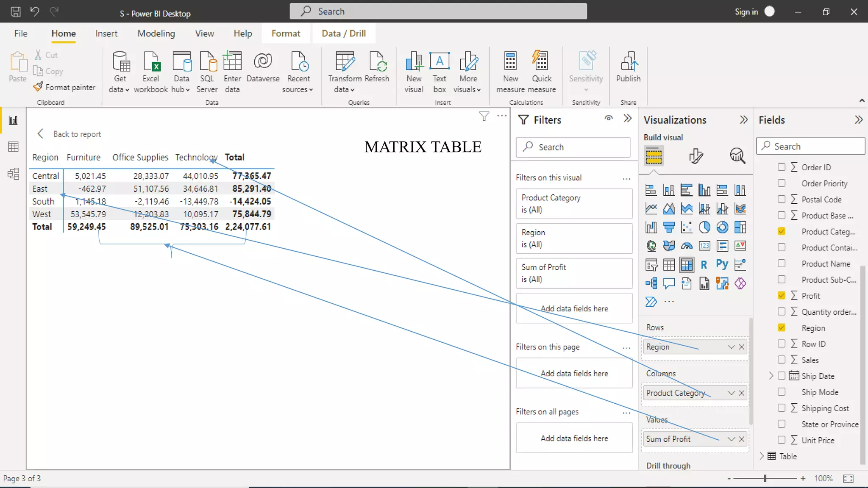Check the Shipping Cost field
The image size is (868, 488).
(x=782, y=408)
